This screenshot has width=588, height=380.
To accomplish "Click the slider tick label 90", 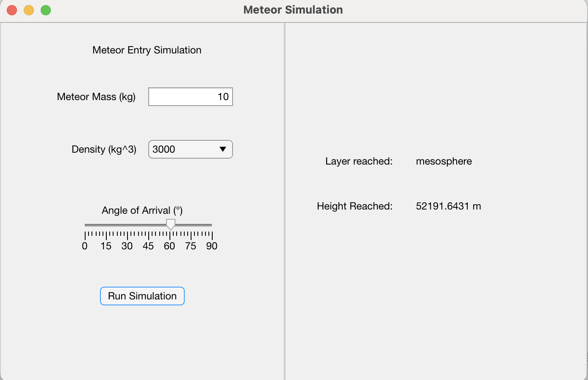I will (x=212, y=246).
